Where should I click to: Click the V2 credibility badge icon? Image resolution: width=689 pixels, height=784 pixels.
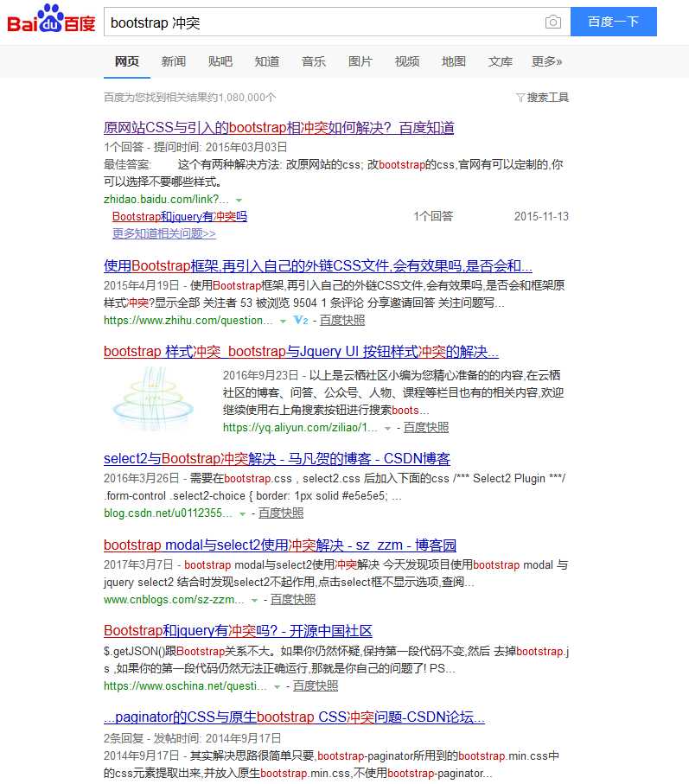coord(301,320)
